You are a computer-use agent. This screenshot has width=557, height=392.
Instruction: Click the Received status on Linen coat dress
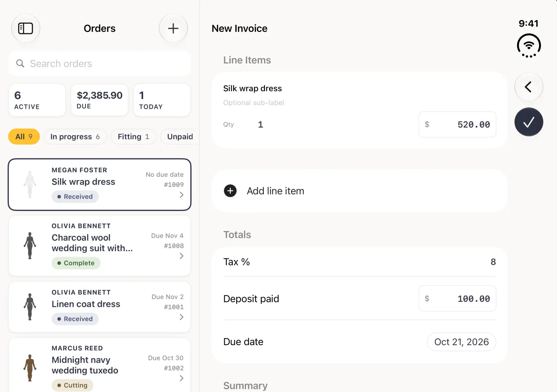pyautogui.click(x=75, y=319)
